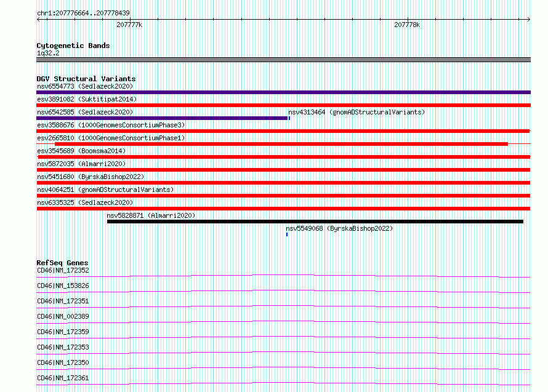Click the left arrow of the ruler
This screenshot has width=548, height=392.
(38, 19)
